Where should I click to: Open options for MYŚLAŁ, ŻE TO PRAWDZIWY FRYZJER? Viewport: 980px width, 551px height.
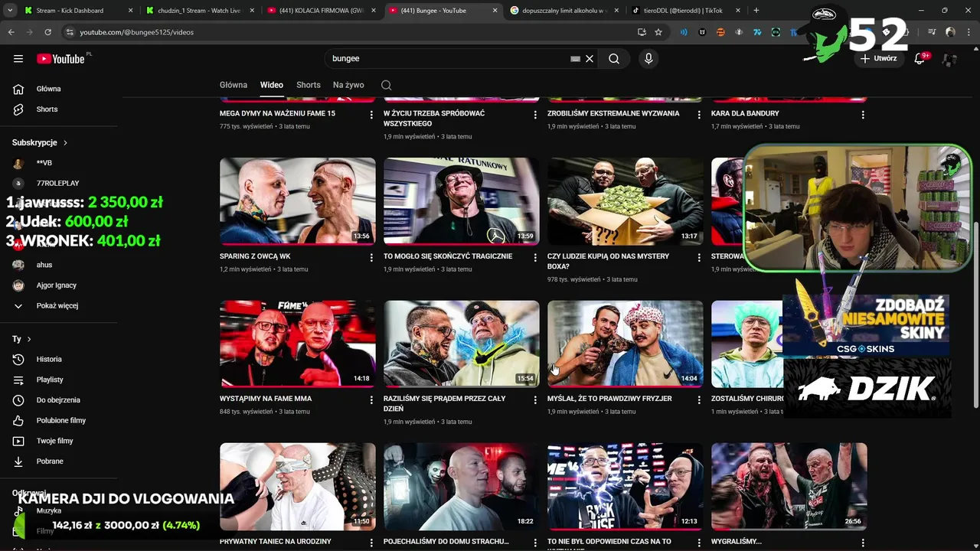[x=699, y=401]
